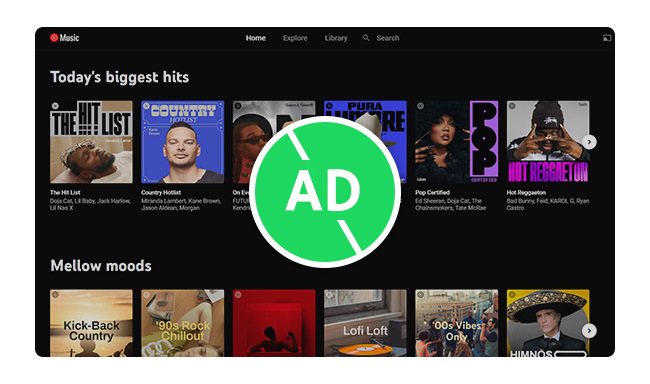Open the red Mellow moods playlist cover
This screenshot has width=650, height=384.
click(x=274, y=323)
